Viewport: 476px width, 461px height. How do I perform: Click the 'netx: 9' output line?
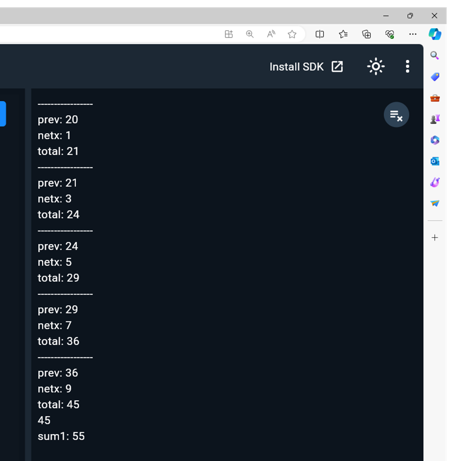(54, 389)
